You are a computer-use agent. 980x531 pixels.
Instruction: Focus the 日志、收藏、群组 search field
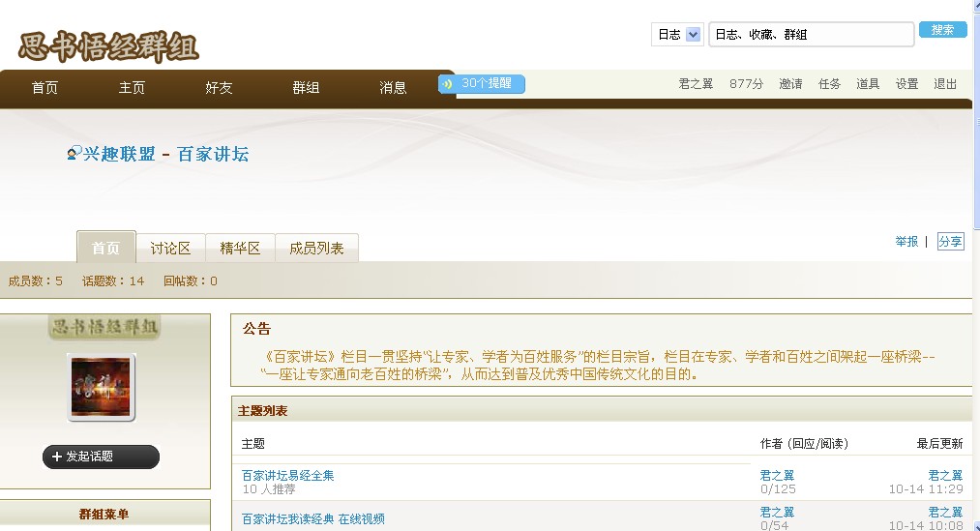click(x=812, y=35)
